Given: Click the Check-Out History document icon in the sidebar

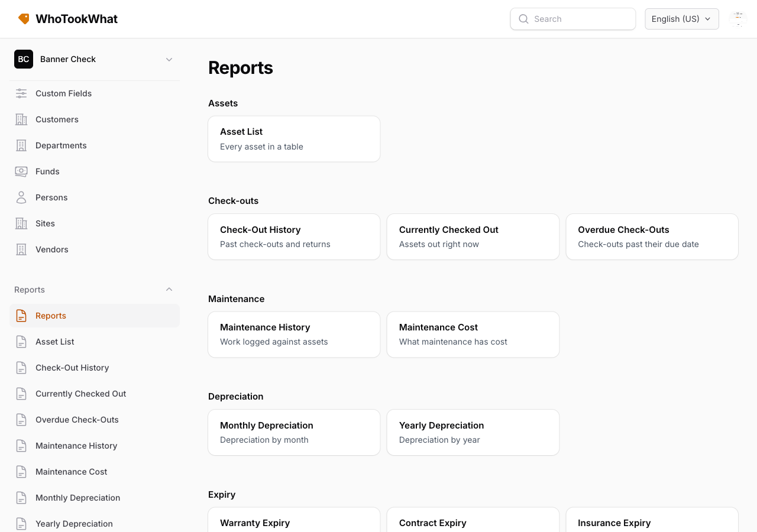Looking at the screenshot, I should pyautogui.click(x=21, y=368).
